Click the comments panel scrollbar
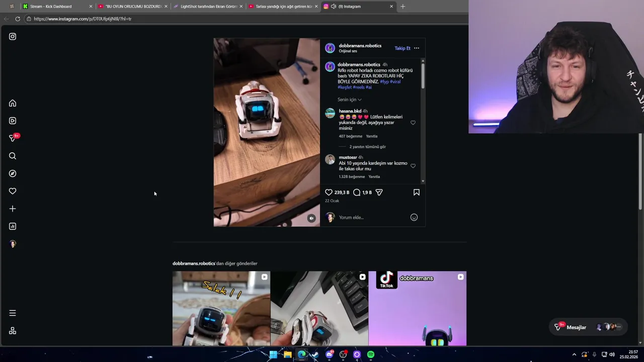Viewport: 644px width, 362px height. tap(423, 75)
